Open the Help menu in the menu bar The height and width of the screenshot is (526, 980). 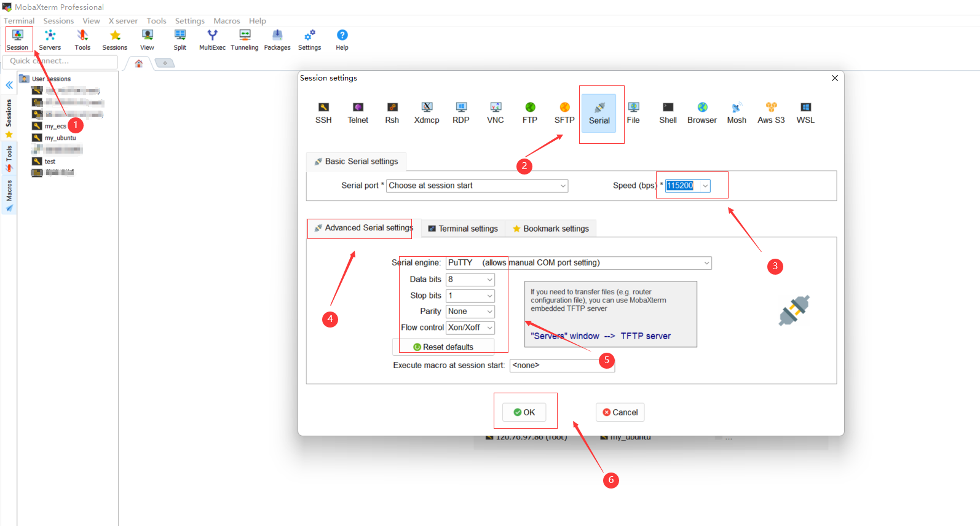pos(258,21)
